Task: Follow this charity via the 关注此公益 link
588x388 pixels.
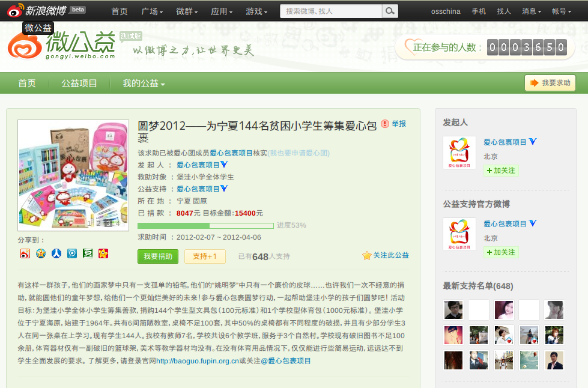Action: point(391,255)
